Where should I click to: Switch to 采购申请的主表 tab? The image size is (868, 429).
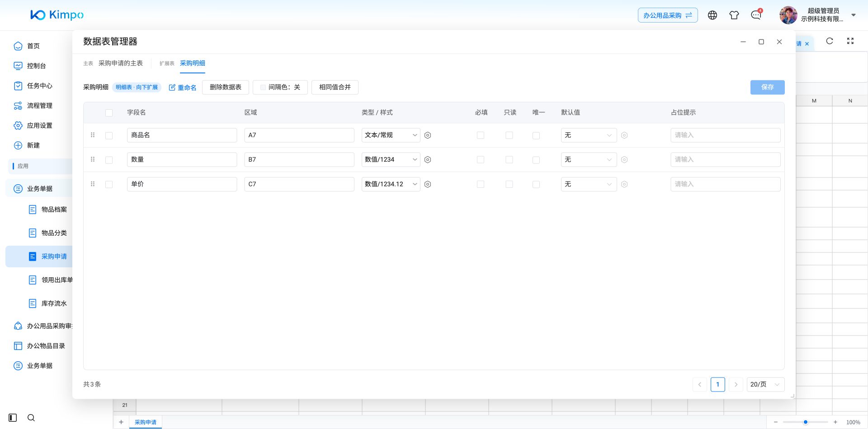tap(121, 63)
